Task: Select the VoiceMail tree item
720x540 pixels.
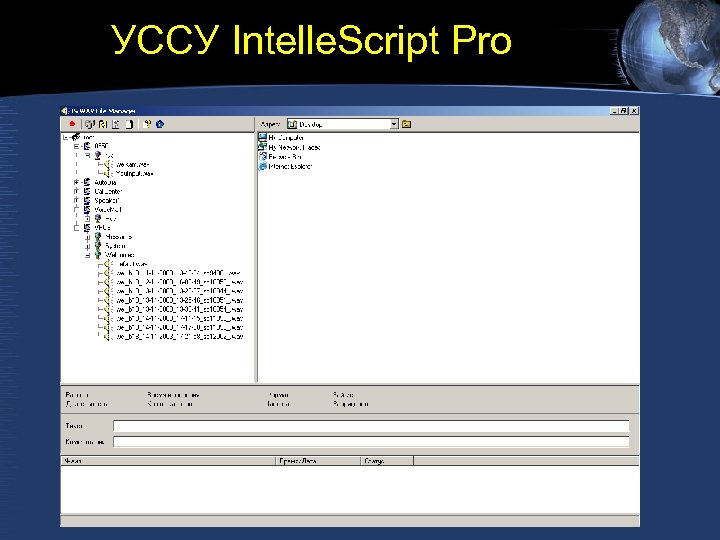Action: click(107, 209)
